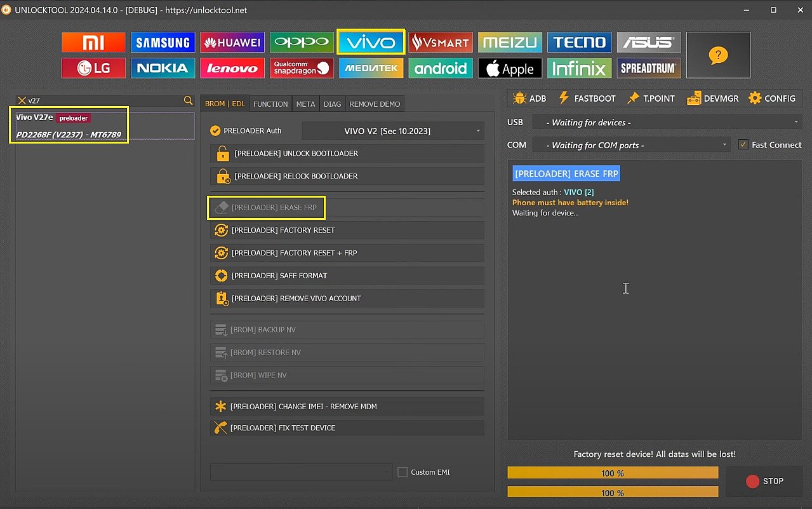Click PRELOADER UNLOCK BOOTLOADER button

click(347, 153)
